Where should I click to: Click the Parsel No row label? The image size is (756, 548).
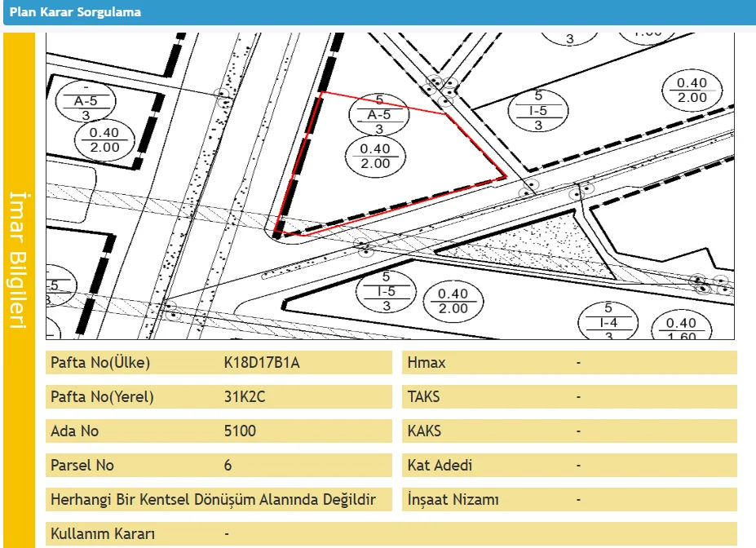coord(82,466)
